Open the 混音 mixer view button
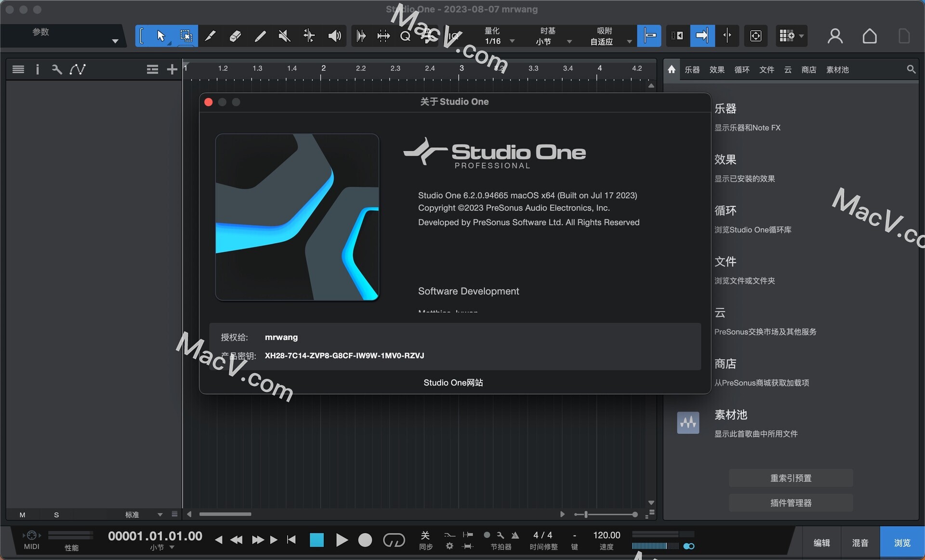The height and width of the screenshot is (560, 925). click(860, 543)
